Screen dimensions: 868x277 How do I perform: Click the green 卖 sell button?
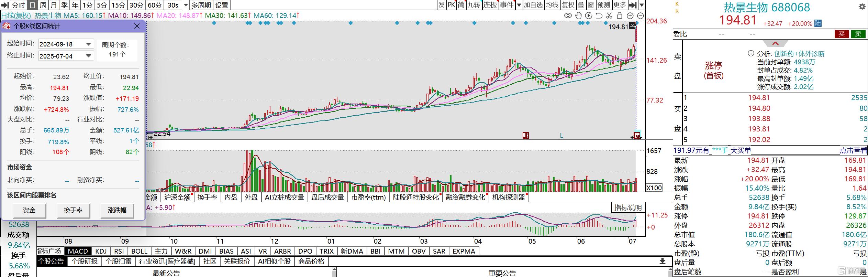click(858, 34)
